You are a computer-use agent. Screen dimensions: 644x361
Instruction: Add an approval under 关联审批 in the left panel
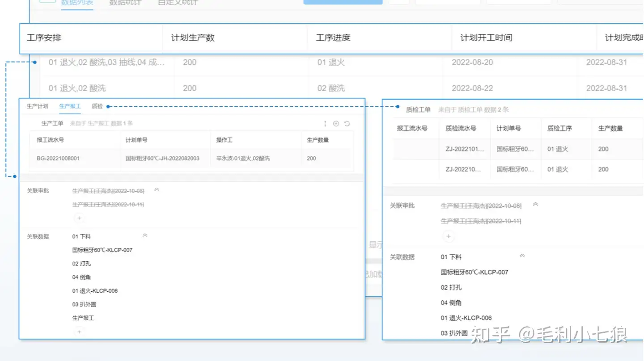[x=79, y=218]
